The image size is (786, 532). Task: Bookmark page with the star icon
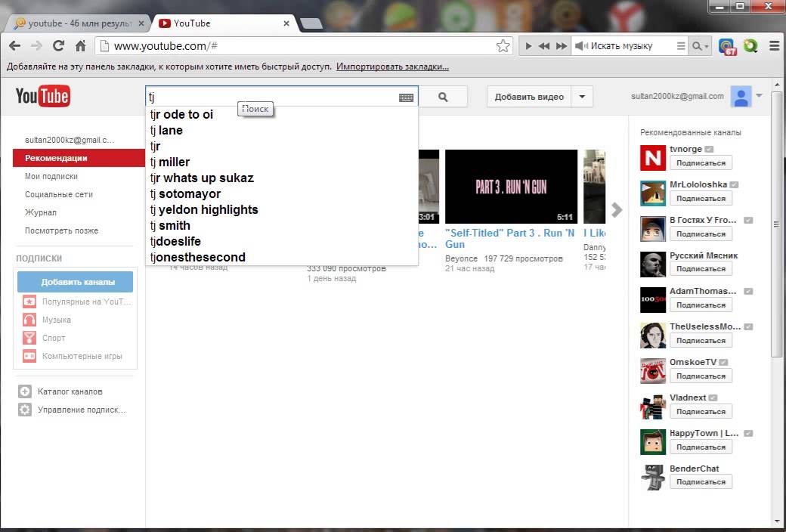(x=503, y=46)
